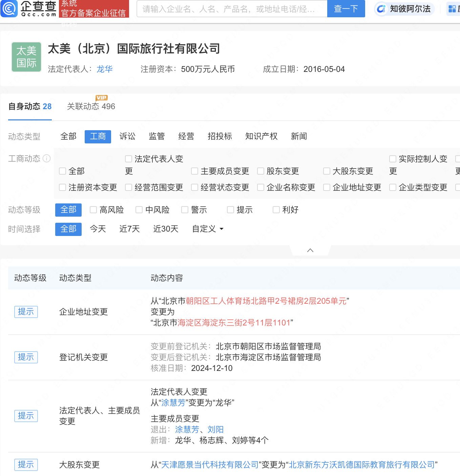The image size is (460, 476).
Task: Check the 高风险 level checkbox
Action: coord(93,210)
